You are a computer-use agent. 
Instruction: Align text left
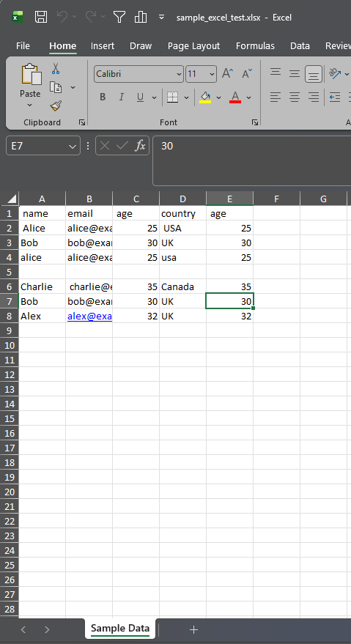click(x=276, y=97)
